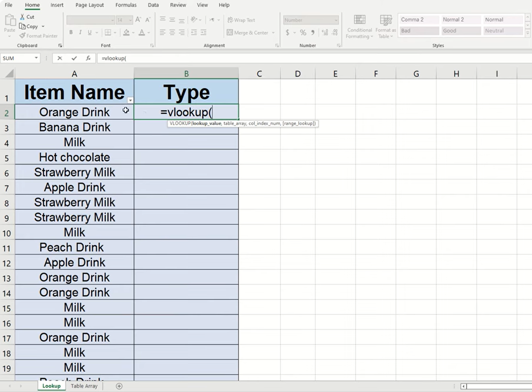Image resolution: width=532 pixels, height=392 pixels.
Task: Open the Name Box dropdown
Action: 36,58
